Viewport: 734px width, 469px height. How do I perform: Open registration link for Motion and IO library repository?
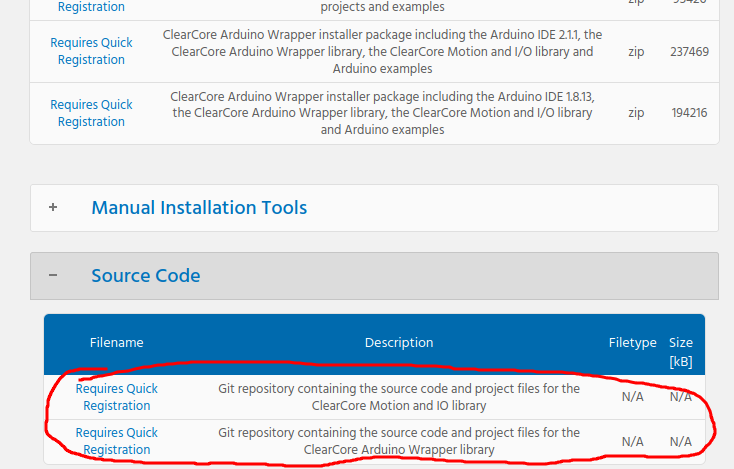tap(117, 397)
